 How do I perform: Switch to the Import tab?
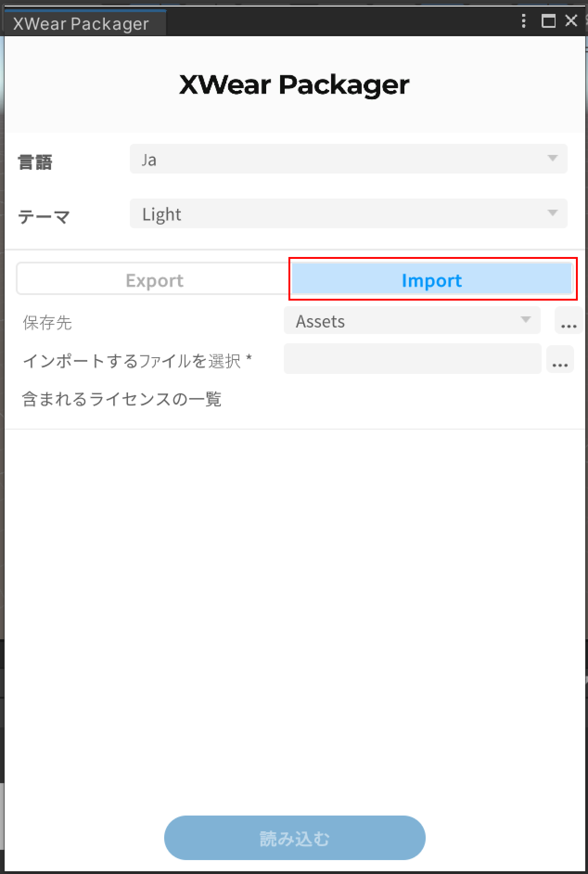[432, 280]
